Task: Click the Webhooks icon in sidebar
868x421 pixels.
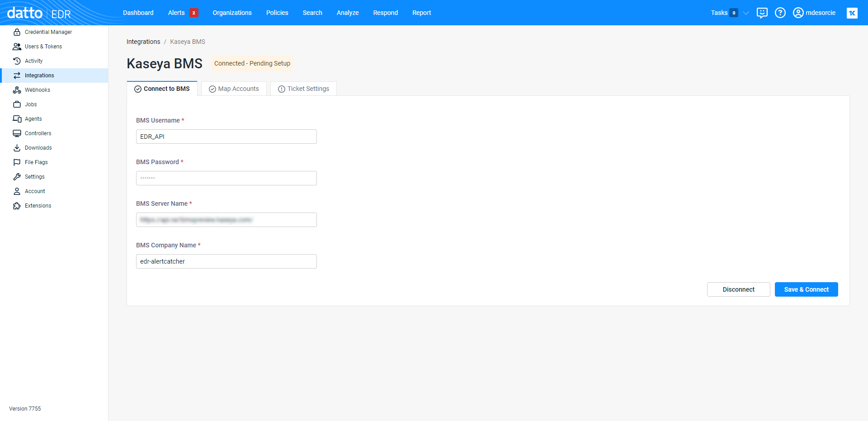Action: tap(17, 90)
